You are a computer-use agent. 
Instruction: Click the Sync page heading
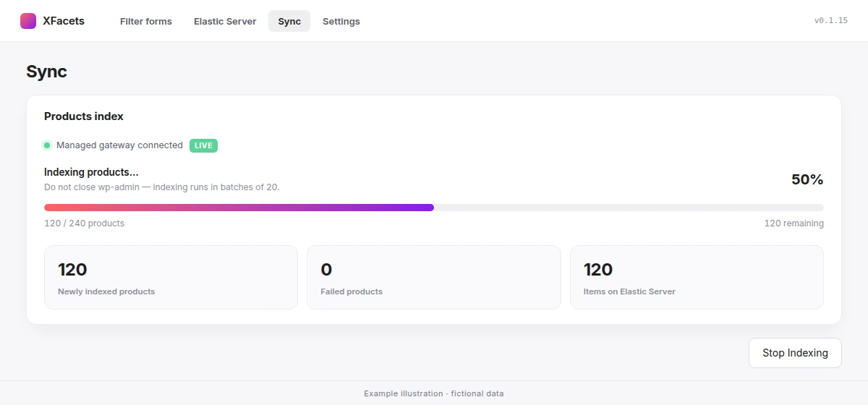click(x=46, y=72)
